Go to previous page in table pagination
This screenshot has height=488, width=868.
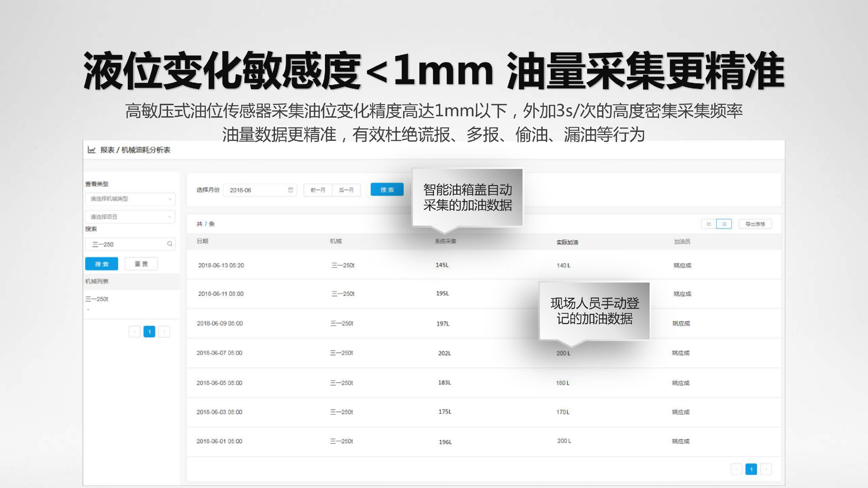tap(736, 469)
